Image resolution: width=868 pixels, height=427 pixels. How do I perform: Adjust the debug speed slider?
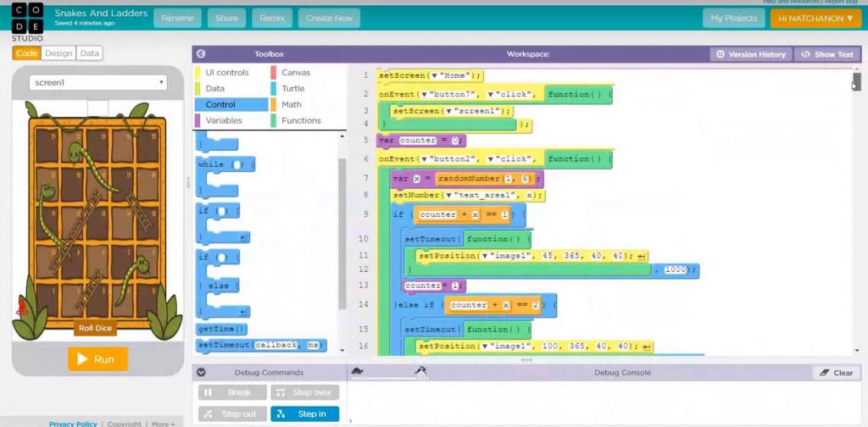(387, 379)
